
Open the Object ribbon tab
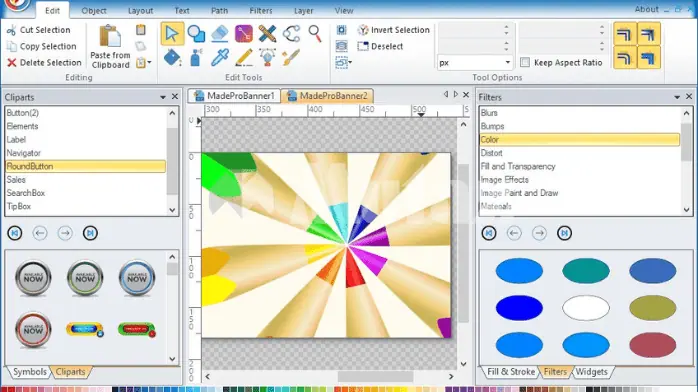(x=94, y=11)
